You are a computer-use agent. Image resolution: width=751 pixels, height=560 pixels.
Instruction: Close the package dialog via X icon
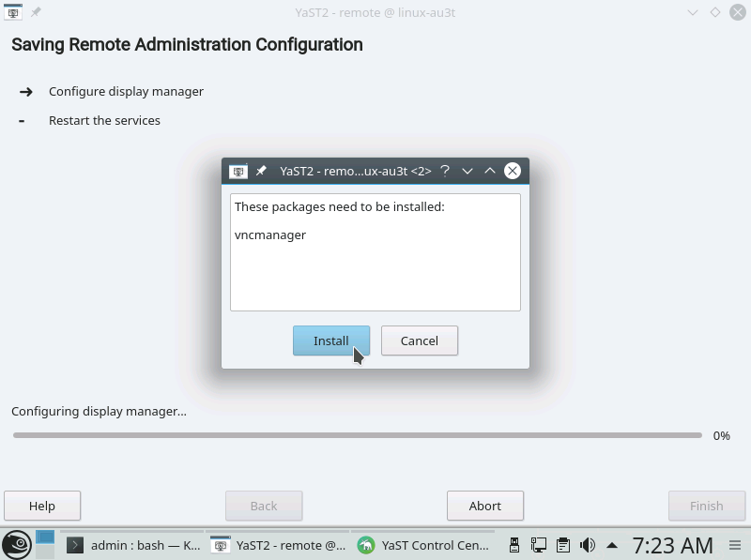(x=512, y=171)
